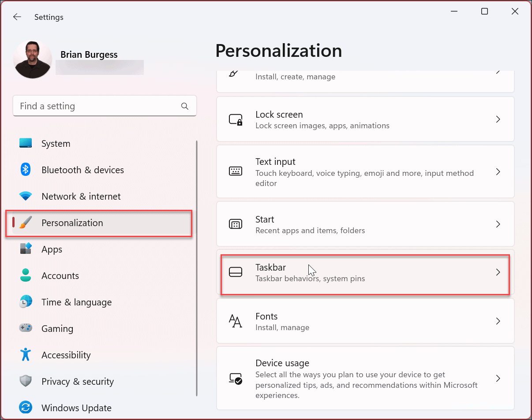Image resolution: width=532 pixels, height=420 pixels.
Task: Expand the Device usage row chevron
Action: (498, 378)
